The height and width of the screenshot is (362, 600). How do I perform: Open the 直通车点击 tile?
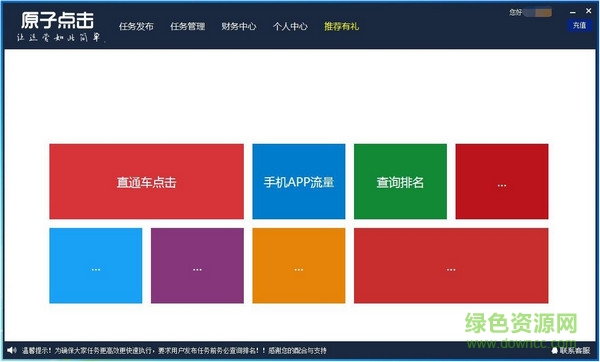point(147,181)
